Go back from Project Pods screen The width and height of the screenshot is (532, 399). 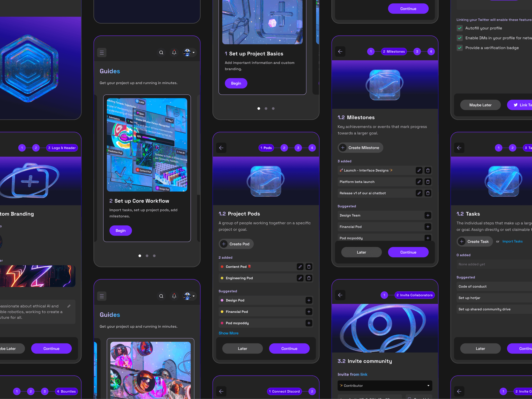coord(221,148)
